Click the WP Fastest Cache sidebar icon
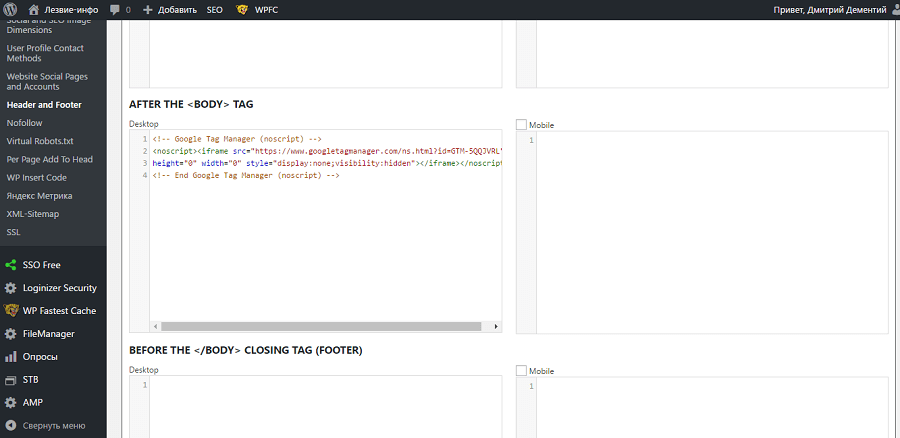 (x=11, y=311)
